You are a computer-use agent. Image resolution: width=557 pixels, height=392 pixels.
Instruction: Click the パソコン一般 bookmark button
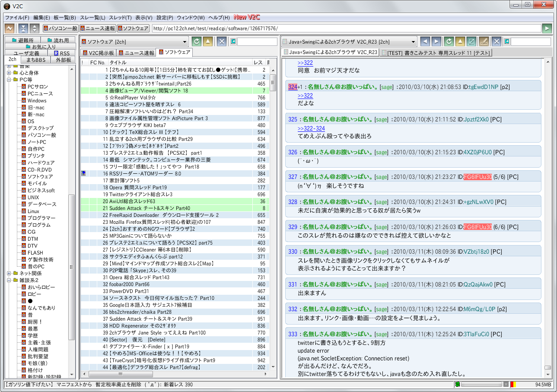pos(60,29)
